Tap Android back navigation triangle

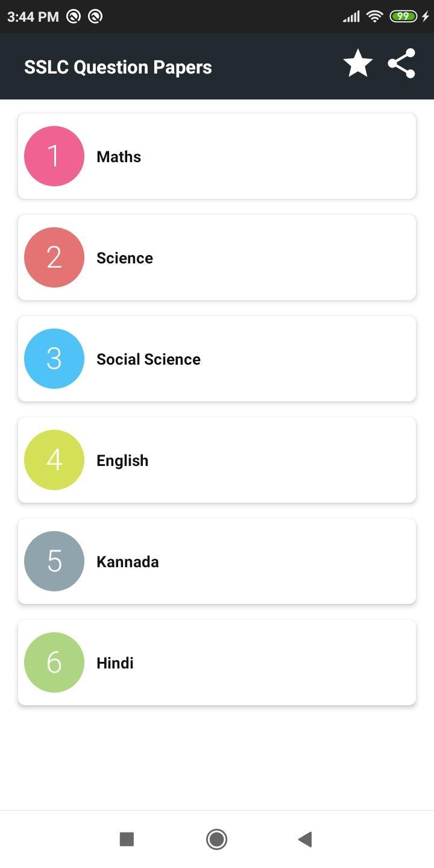tap(305, 839)
